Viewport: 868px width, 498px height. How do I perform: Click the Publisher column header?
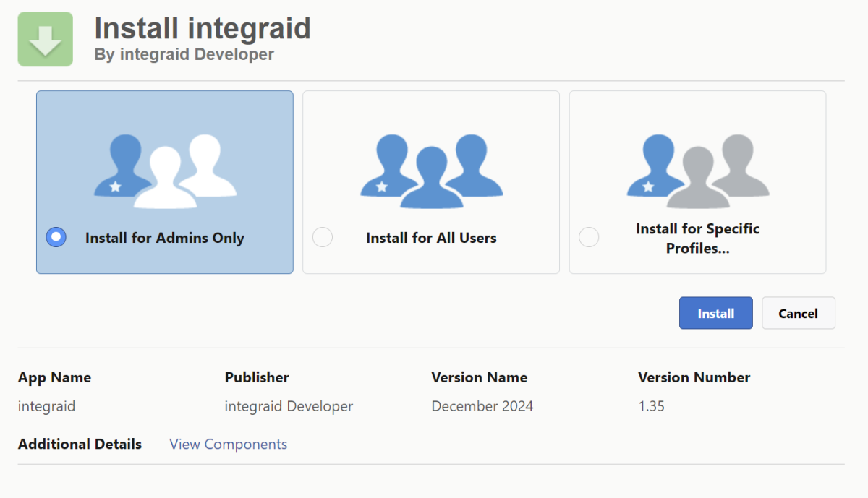click(257, 377)
